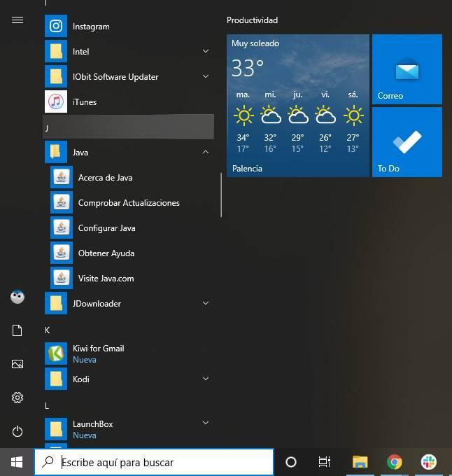Click the 'JDownloader' label
This screenshot has height=476, width=452.
click(x=97, y=304)
